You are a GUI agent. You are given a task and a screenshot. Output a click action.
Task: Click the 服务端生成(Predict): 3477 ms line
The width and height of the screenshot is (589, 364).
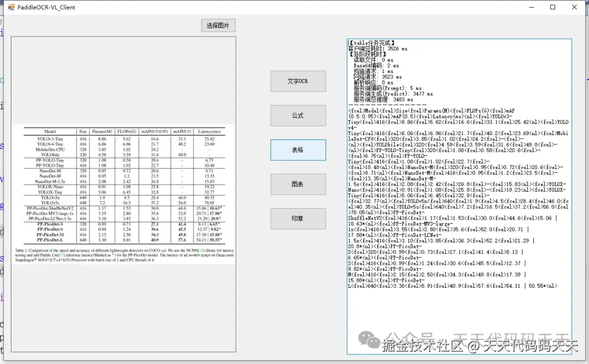pyautogui.click(x=393, y=94)
